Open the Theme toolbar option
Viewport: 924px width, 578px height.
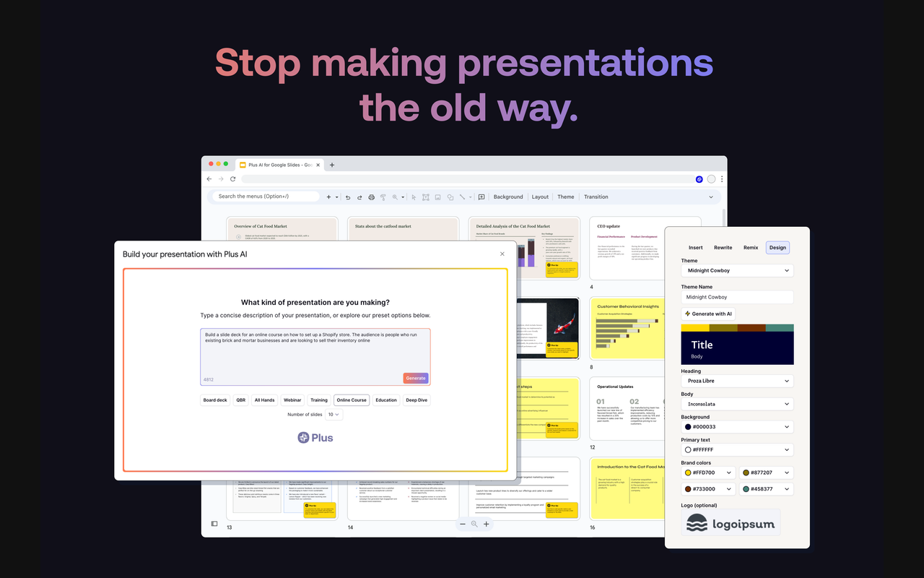pyautogui.click(x=566, y=197)
